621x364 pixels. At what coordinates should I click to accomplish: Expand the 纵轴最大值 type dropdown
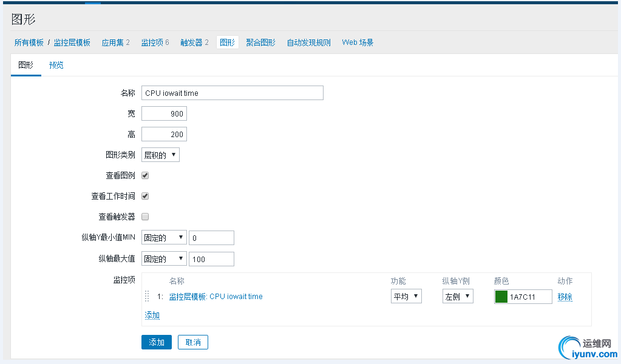pos(164,259)
